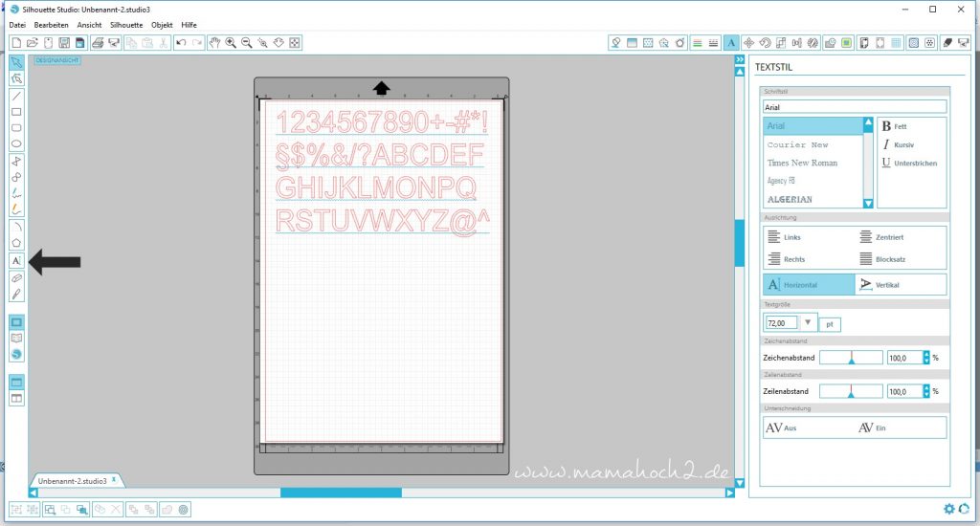This screenshot has width=980, height=526.
Task: Select the Pan hand tool
Action: click(x=214, y=42)
